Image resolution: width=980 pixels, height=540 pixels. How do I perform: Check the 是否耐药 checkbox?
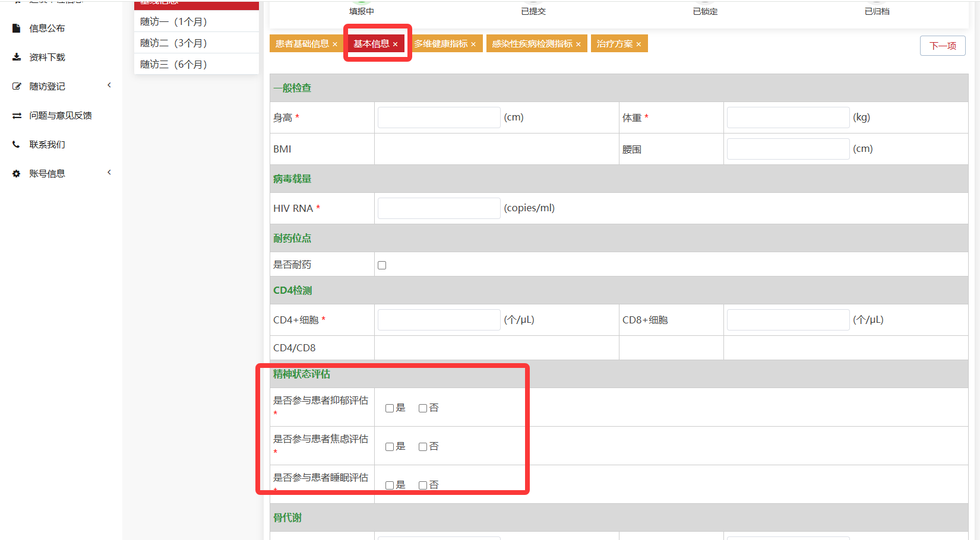pos(382,265)
